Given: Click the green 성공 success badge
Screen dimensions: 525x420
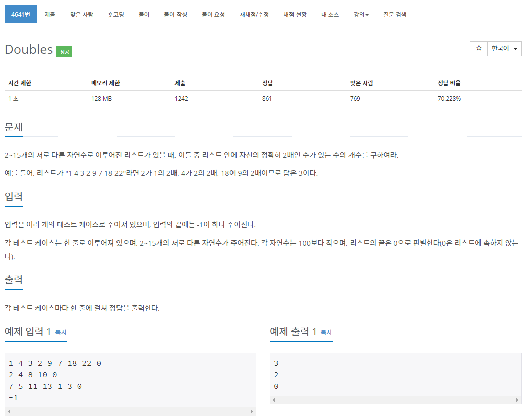Looking at the screenshot, I should (64, 52).
